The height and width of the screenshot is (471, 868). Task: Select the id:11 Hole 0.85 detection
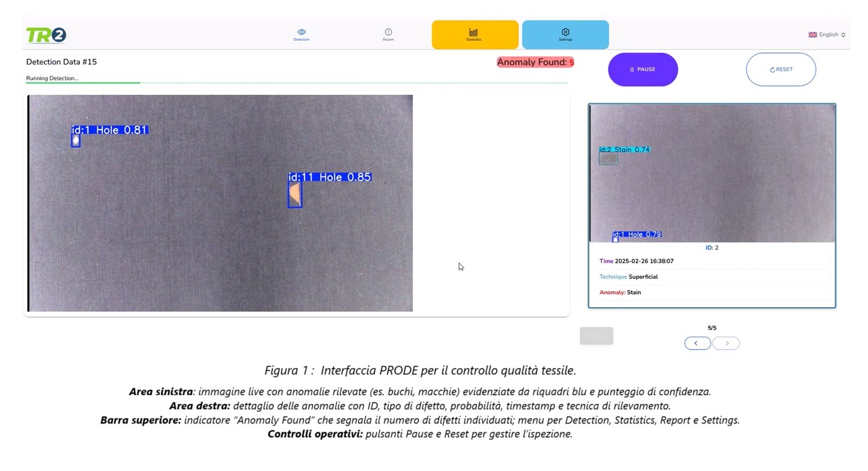point(295,194)
